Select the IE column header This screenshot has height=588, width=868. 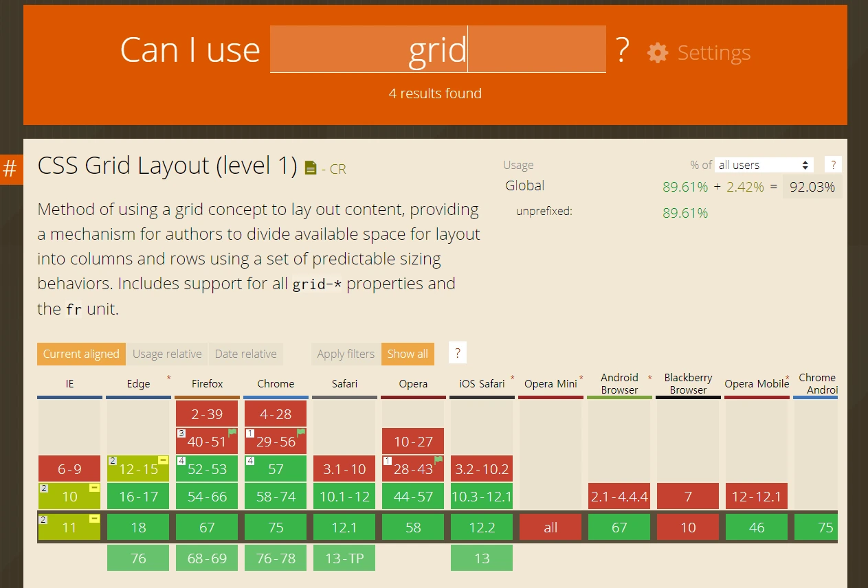point(69,384)
